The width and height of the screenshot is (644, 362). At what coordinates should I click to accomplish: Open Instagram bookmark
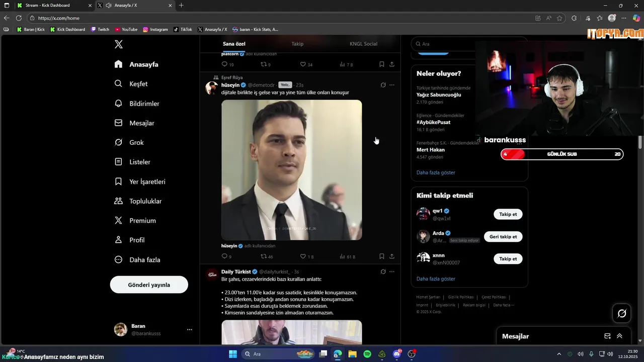click(155, 30)
